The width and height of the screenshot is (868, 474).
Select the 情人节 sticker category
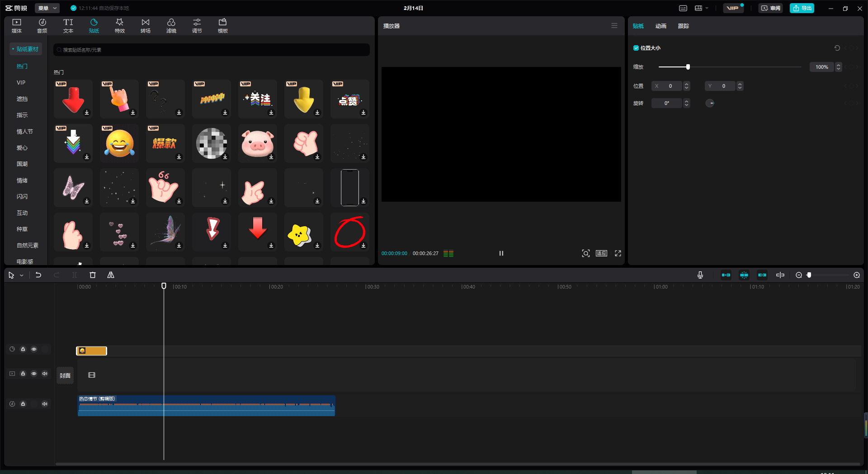pos(25,132)
